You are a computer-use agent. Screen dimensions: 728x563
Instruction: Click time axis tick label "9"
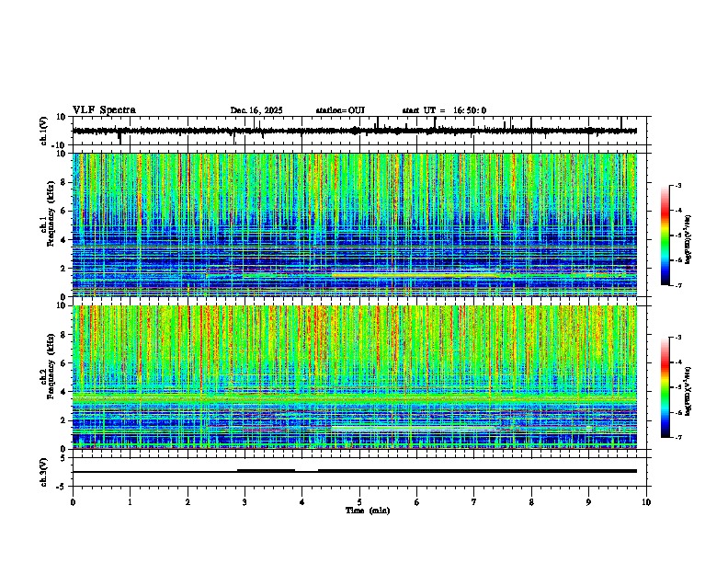[x=588, y=502]
